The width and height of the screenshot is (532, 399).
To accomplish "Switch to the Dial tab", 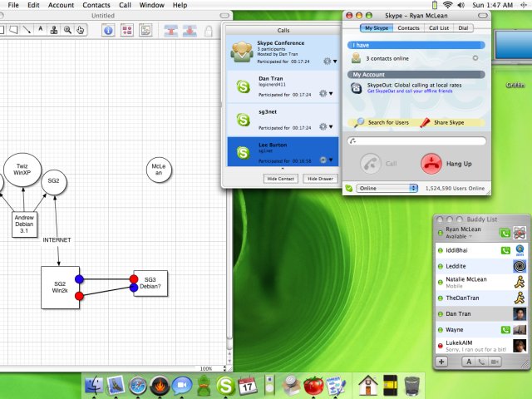I will pyautogui.click(x=463, y=28).
